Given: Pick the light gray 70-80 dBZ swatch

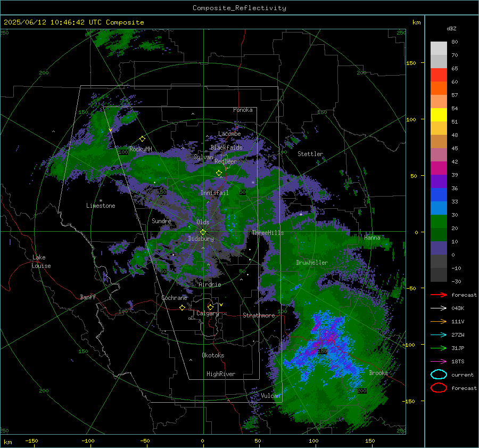Looking at the screenshot, I should click(x=439, y=48).
